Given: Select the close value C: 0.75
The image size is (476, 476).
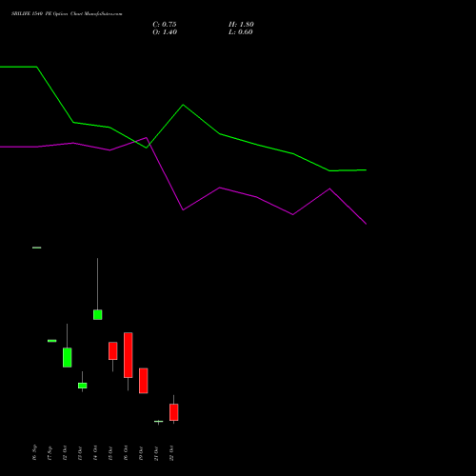Looking at the screenshot, I should (x=165, y=25).
